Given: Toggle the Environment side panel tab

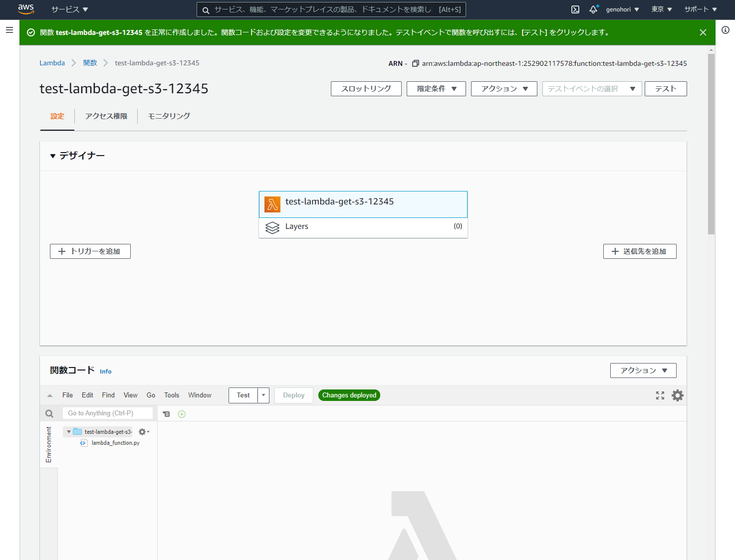Looking at the screenshot, I should [48, 445].
